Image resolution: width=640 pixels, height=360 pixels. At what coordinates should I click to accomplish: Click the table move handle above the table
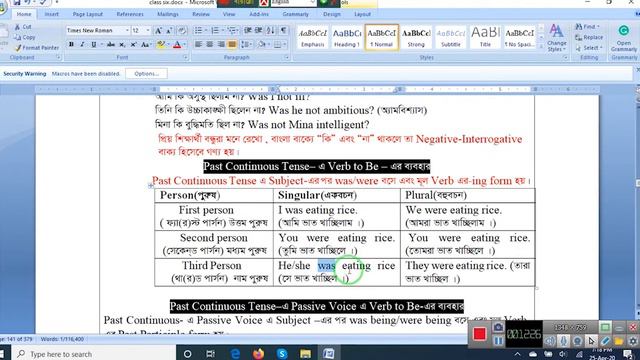point(151,186)
